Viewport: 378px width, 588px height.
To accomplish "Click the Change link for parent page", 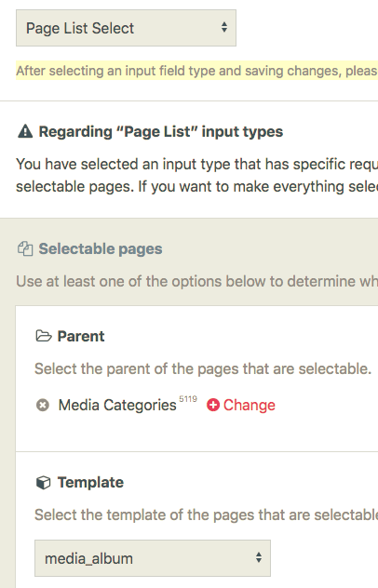I will 250,405.
